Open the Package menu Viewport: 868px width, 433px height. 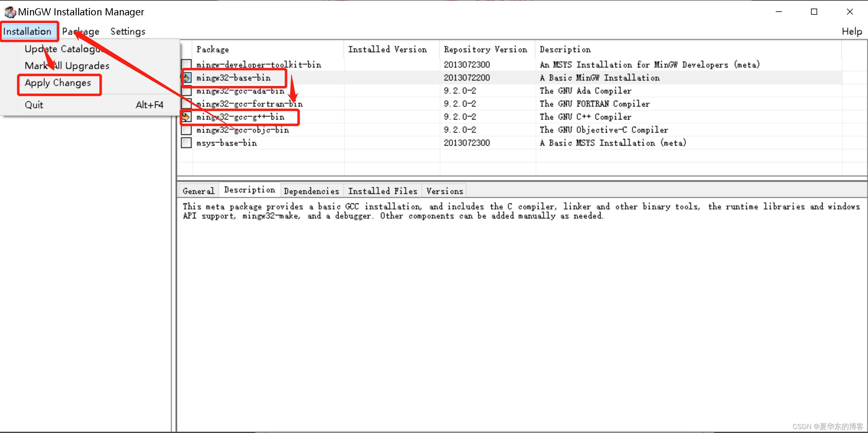(x=81, y=31)
